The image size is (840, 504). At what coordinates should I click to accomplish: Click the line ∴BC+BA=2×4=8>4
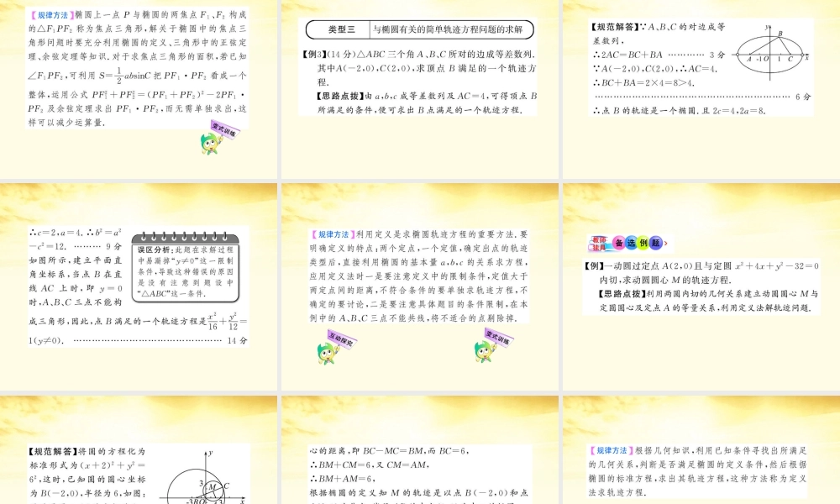[x=643, y=82]
